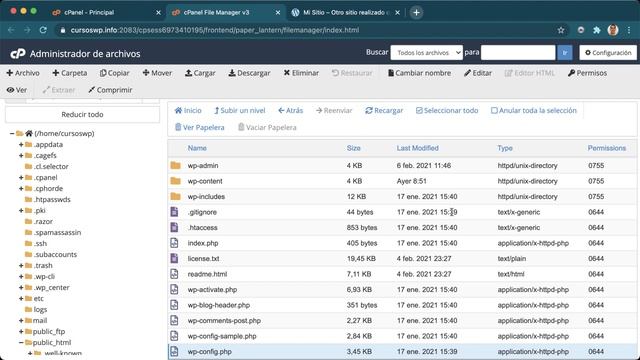Image resolution: width=640 pixels, height=360 pixels.
Task: Expand the .cagefs tree folder
Action: (21, 156)
